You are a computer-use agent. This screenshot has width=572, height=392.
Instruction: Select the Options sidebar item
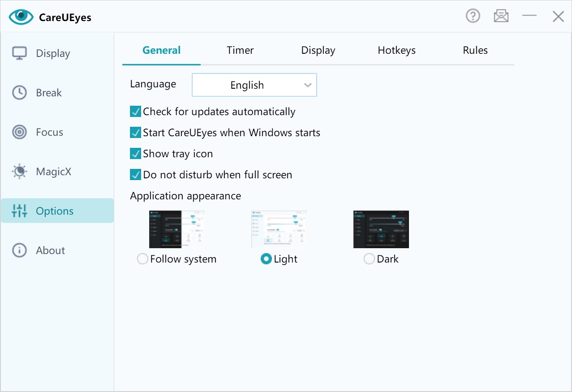(x=57, y=211)
